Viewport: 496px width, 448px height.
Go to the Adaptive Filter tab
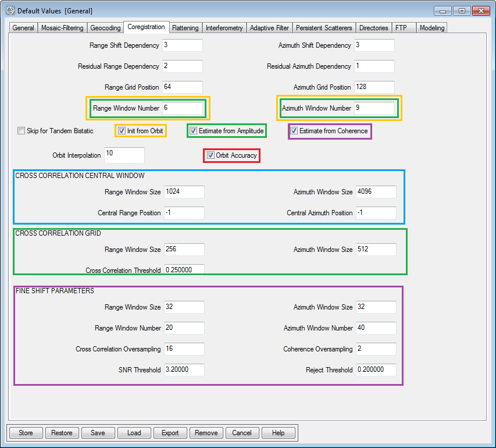point(270,28)
